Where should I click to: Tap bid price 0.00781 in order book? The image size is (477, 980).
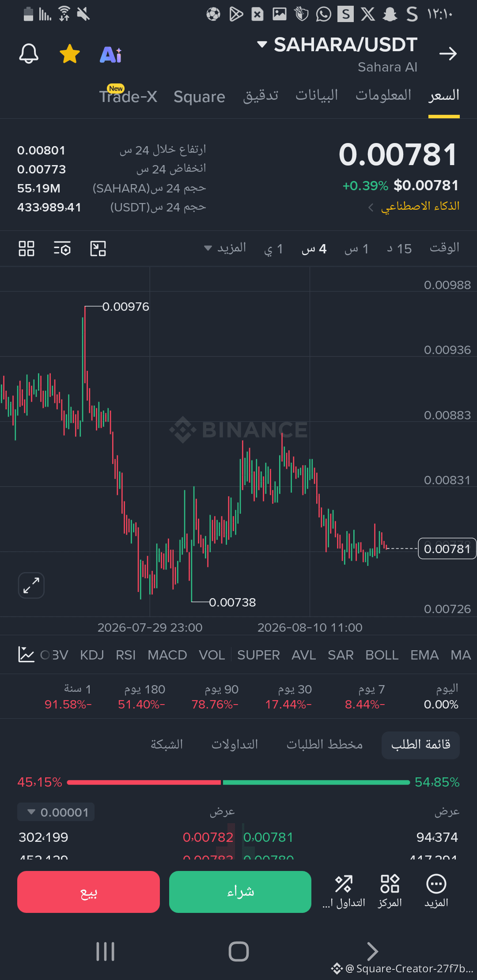269,837
